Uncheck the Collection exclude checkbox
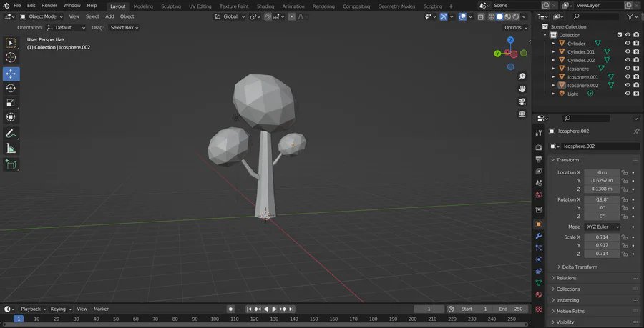This screenshot has height=328, width=644. (x=620, y=35)
